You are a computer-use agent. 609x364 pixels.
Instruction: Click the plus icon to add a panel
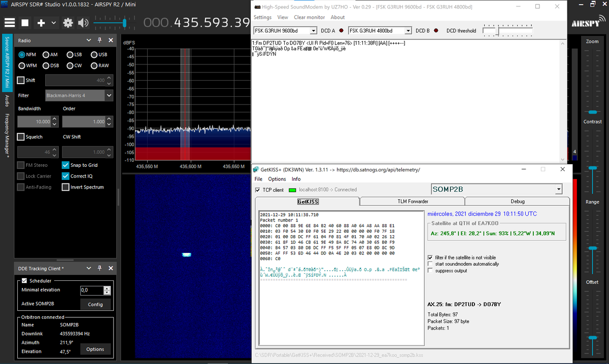click(41, 23)
